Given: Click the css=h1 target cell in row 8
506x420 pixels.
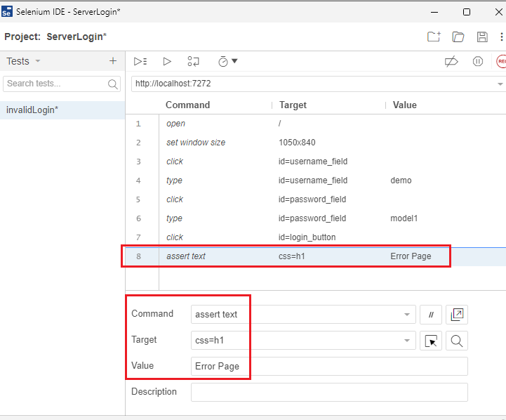Looking at the screenshot, I should tap(292, 256).
